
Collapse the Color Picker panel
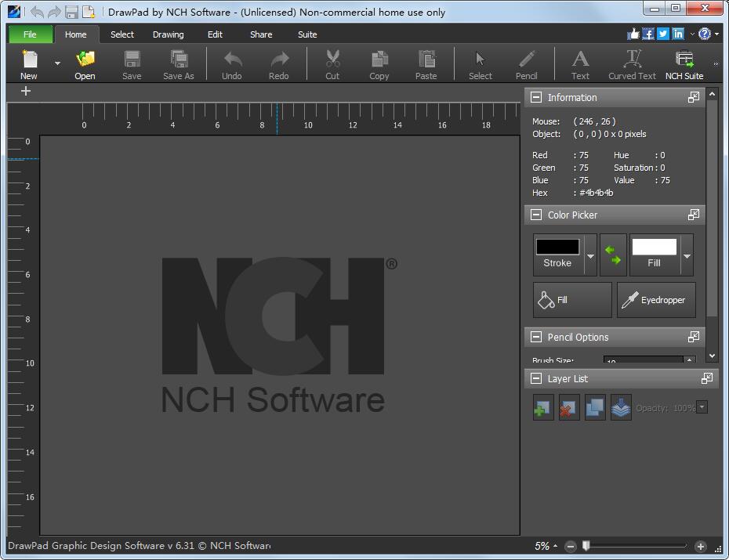536,215
